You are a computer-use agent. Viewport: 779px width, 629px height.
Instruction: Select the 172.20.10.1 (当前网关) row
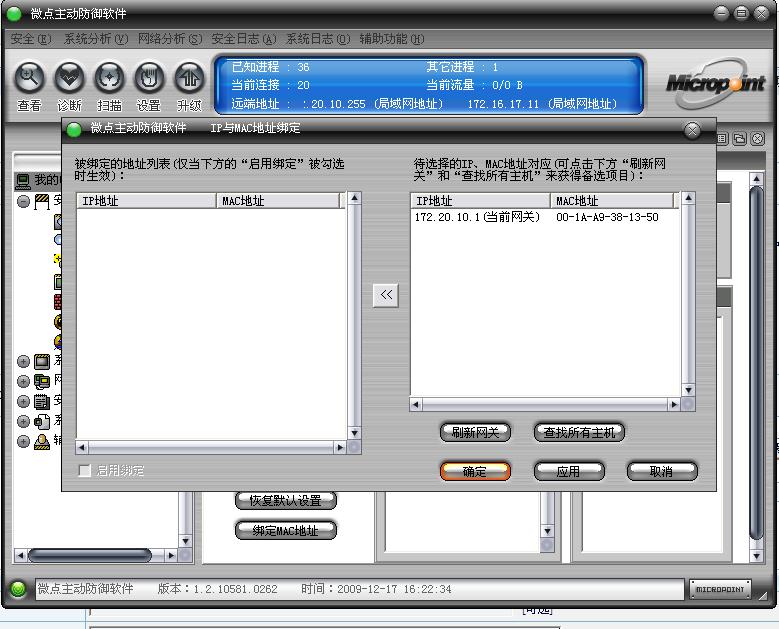(545, 217)
